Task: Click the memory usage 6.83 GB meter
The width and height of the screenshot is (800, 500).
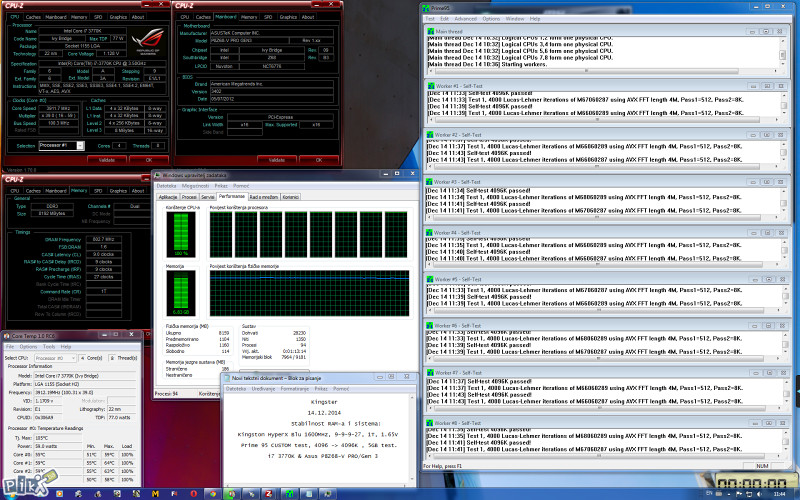Action: point(181,293)
